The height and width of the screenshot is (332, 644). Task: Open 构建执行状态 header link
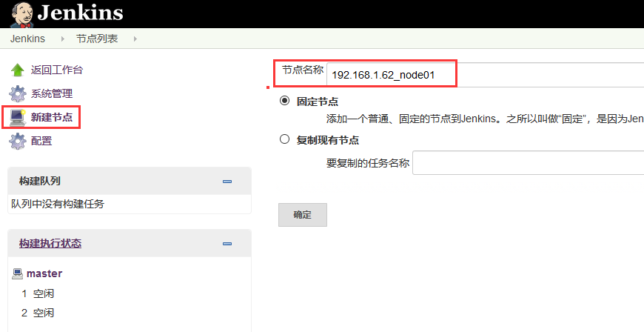50,244
